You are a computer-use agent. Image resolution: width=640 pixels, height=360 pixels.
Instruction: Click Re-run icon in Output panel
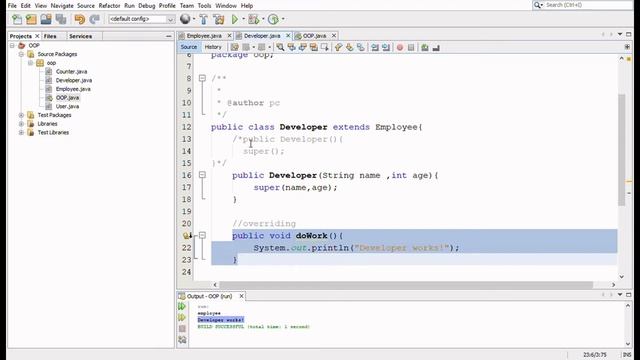coord(182,307)
